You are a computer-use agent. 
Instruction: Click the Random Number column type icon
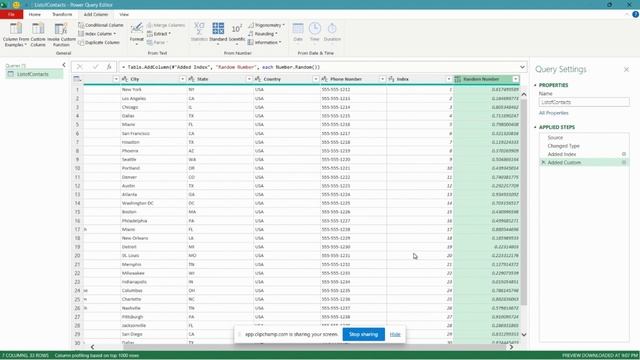click(x=458, y=79)
